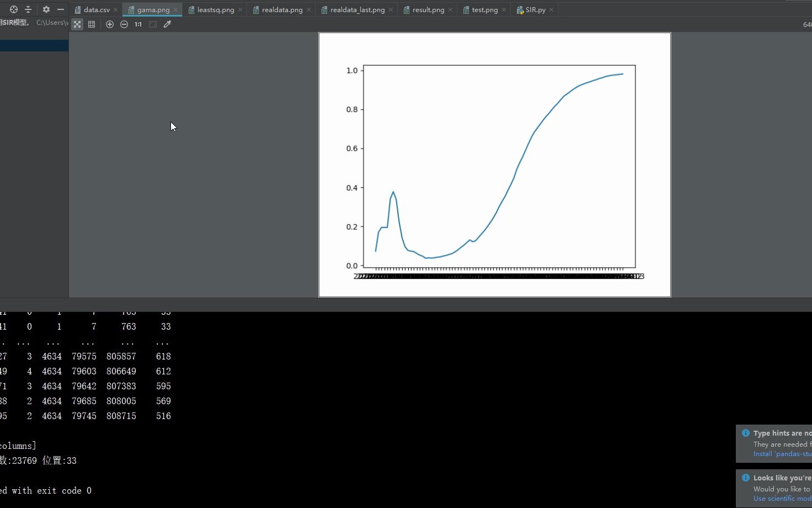
Task: Open the test.png tab
Action: coord(485,10)
